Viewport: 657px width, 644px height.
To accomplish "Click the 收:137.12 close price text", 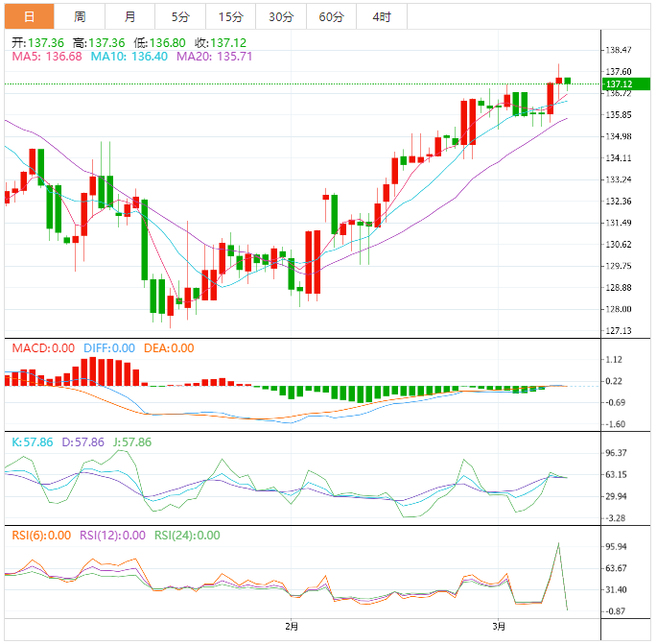I will coord(221,43).
